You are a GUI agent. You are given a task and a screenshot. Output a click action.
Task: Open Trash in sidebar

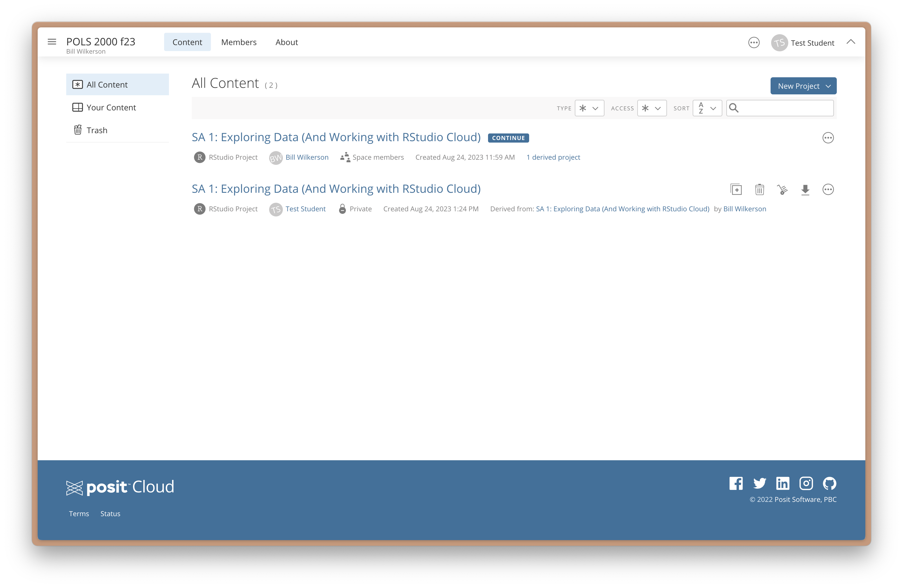[117, 130]
